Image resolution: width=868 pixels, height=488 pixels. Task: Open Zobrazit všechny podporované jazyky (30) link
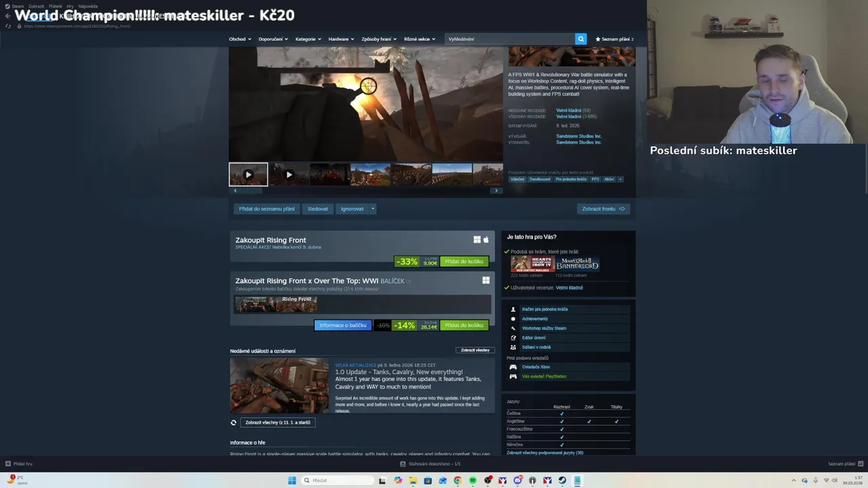tap(545, 453)
